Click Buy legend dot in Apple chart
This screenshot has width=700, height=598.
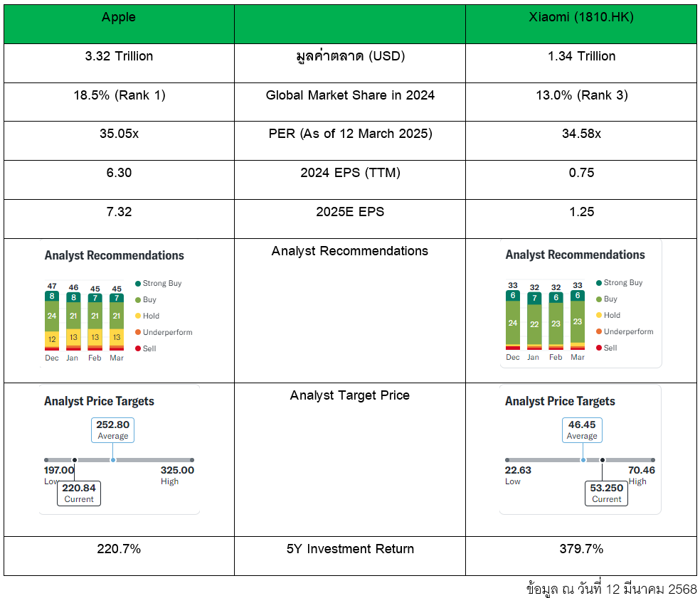(x=138, y=300)
